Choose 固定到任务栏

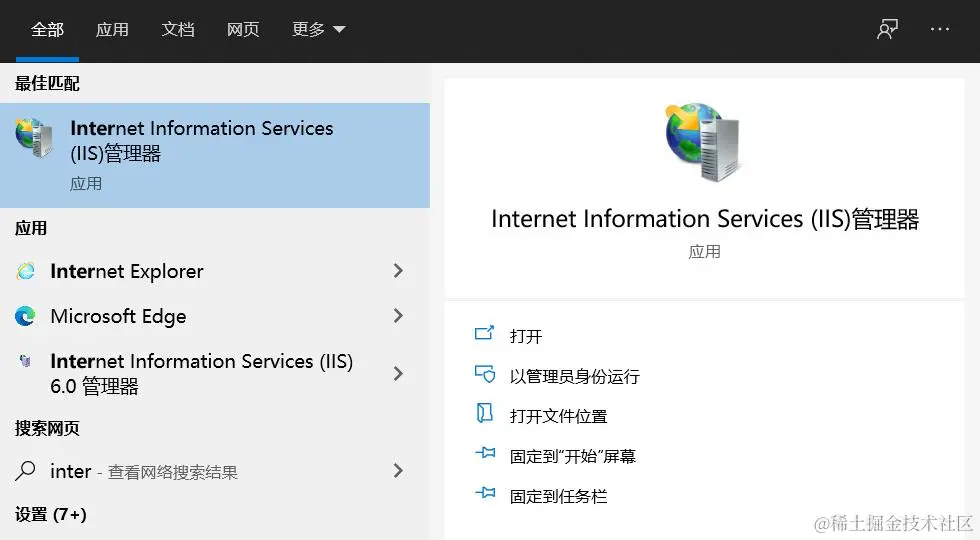[558, 496]
